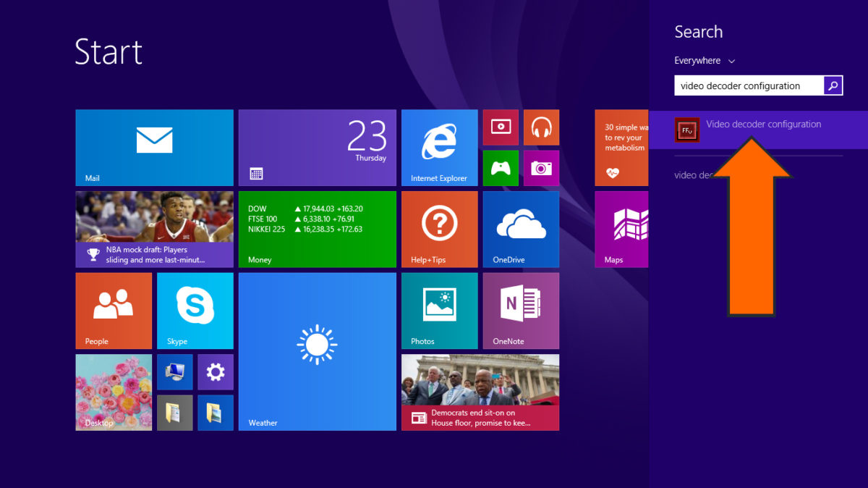Open the Calendar tile showing 23 Thursday
Viewport: 868px width, 488px height.
click(x=318, y=148)
